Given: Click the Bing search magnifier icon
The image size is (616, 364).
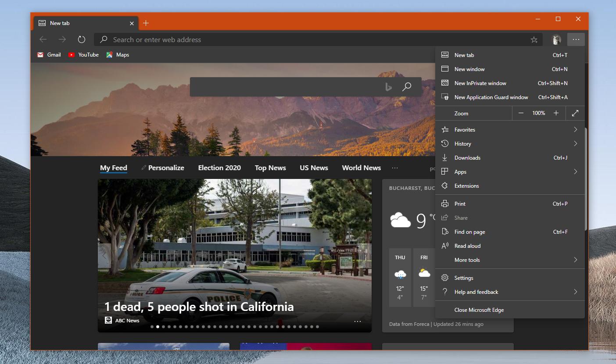Looking at the screenshot, I should [x=407, y=87].
